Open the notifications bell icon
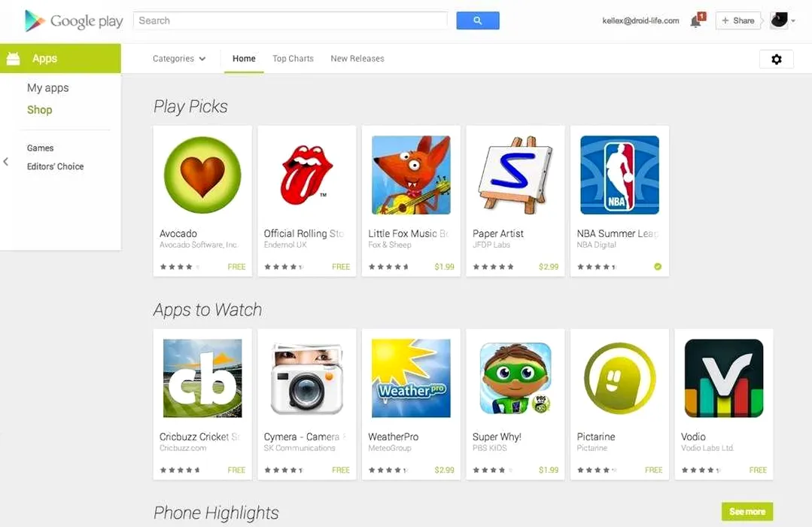This screenshot has width=812, height=527. click(x=697, y=21)
